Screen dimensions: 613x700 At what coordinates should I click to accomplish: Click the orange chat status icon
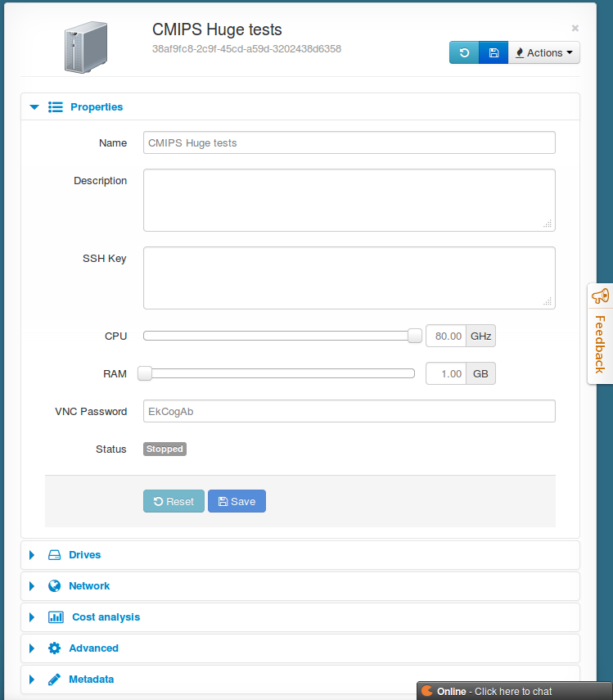coord(427,691)
